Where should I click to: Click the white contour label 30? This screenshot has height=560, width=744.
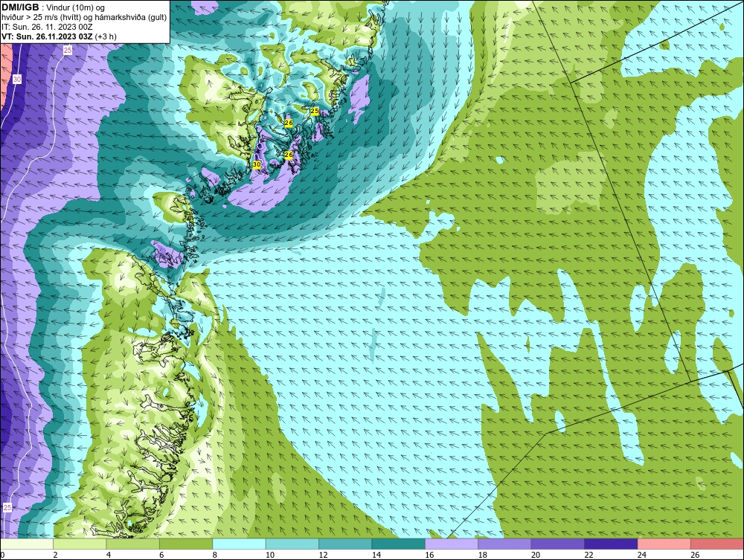pos(17,79)
